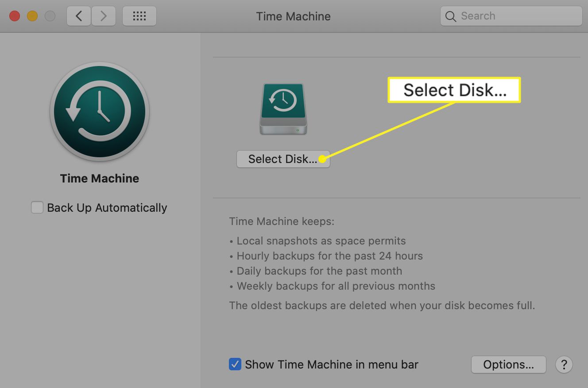Click inside the Search field
588x388 pixels.
click(x=511, y=16)
